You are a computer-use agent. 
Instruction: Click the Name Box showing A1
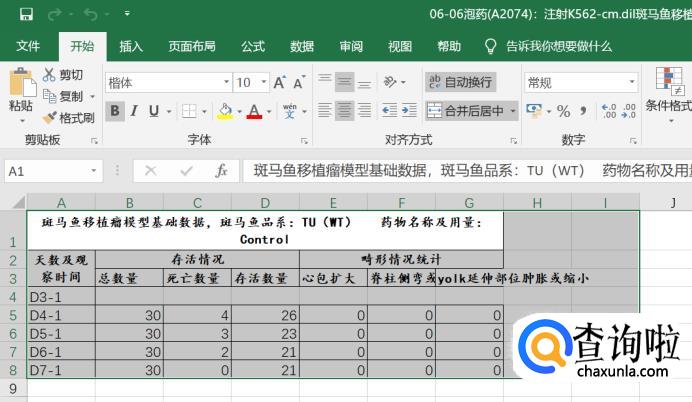point(53,171)
